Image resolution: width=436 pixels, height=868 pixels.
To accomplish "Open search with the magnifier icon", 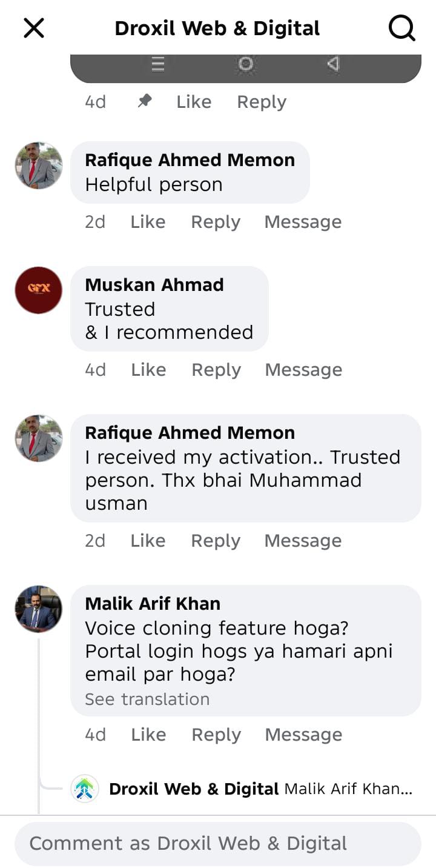I will (x=401, y=28).
